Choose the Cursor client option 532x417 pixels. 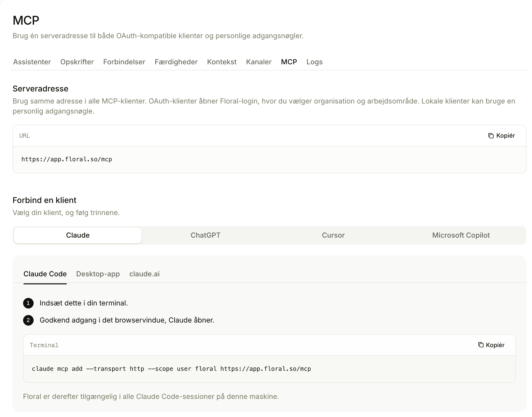[x=333, y=235]
